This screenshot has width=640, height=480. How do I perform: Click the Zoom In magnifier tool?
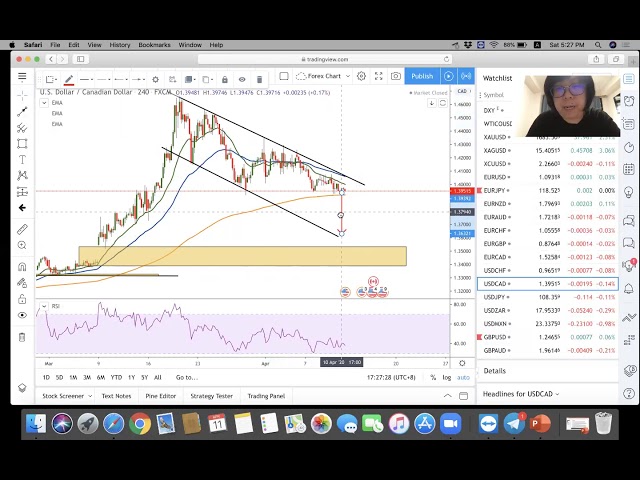[x=22, y=246]
